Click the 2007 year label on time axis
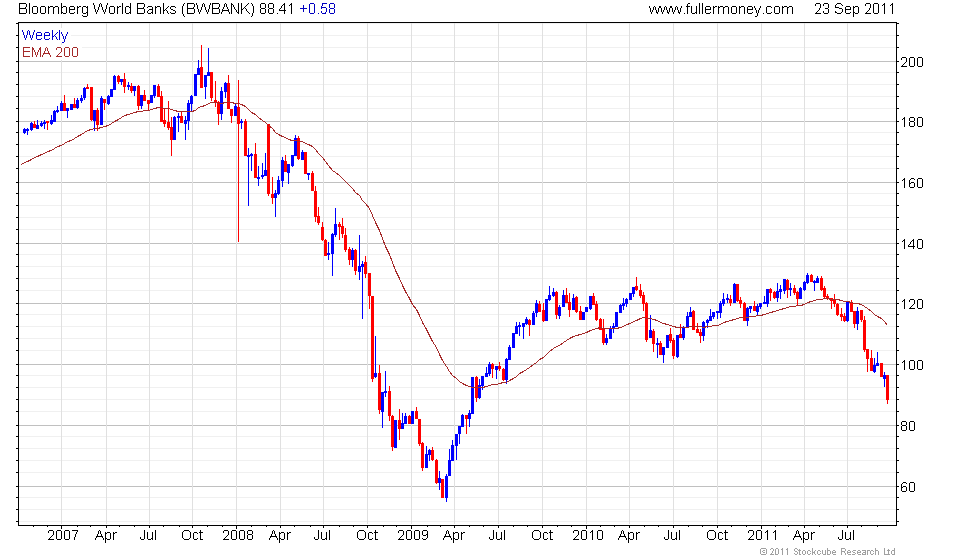The width and height of the screenshot is (980, 560). [x=62, y=535]
